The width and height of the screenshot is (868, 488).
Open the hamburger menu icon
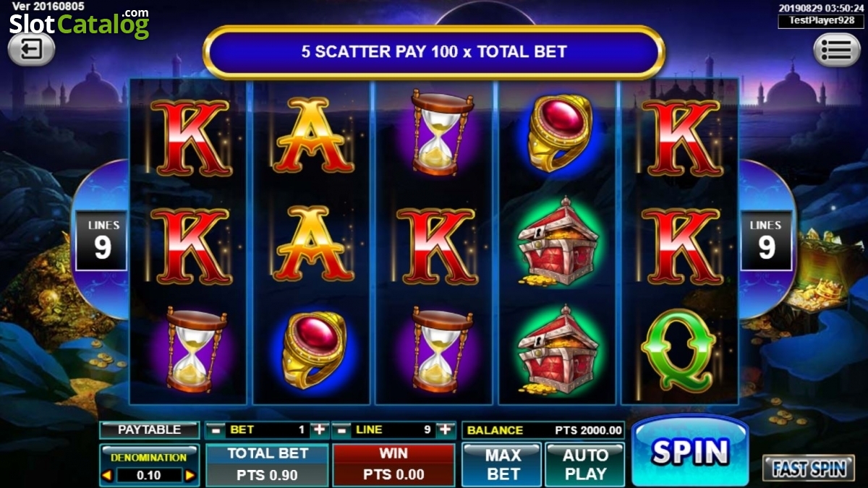click(x=837, y=49)
